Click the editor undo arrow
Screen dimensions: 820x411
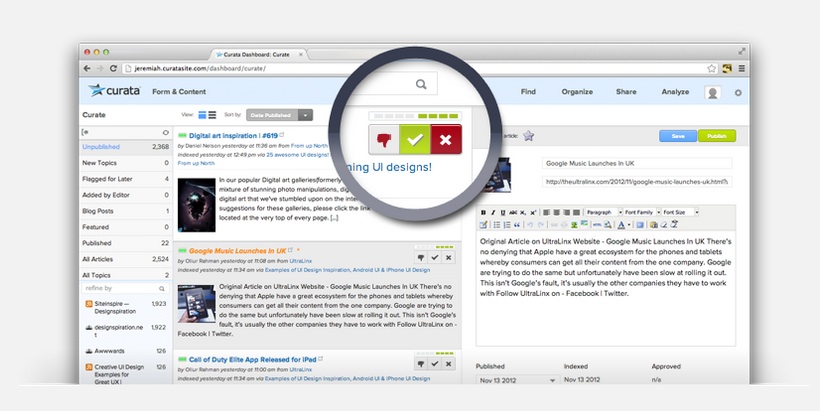pos(530,225)
